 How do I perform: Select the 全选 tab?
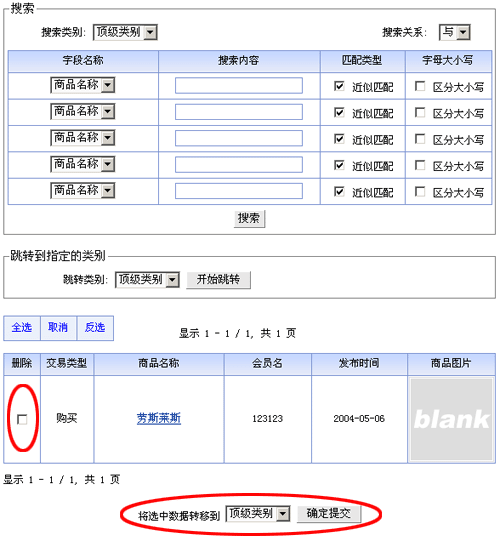(x=22, y=328)
